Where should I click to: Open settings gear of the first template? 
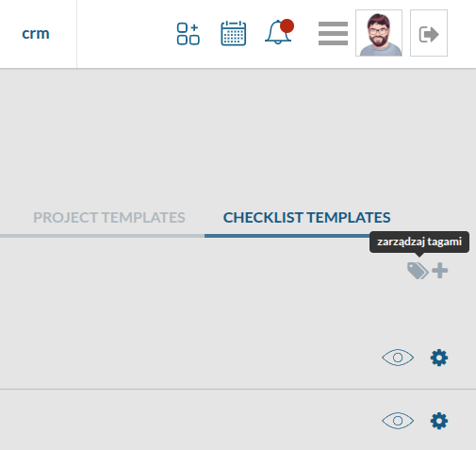tap(439, 358)
